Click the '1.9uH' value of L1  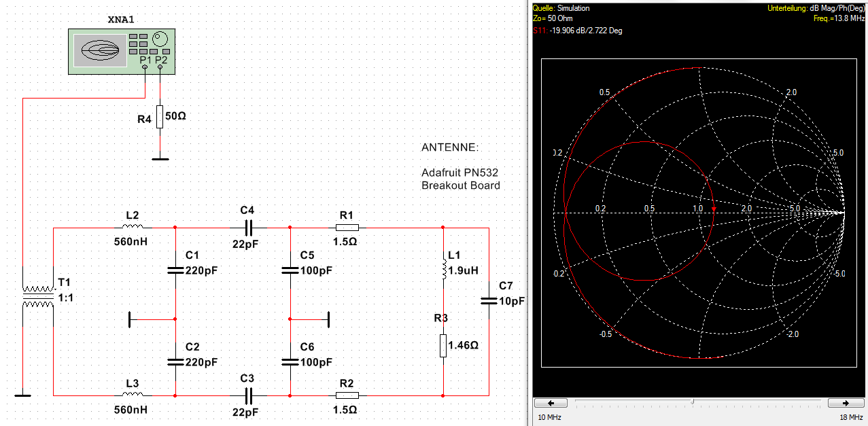[x=463, y=270]
